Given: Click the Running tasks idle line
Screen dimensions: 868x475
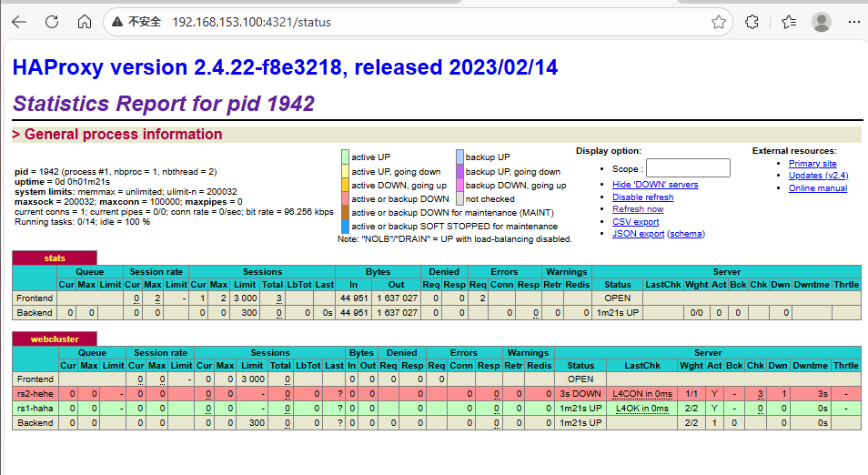Looking at the screenshot, I should pos(82,221).
